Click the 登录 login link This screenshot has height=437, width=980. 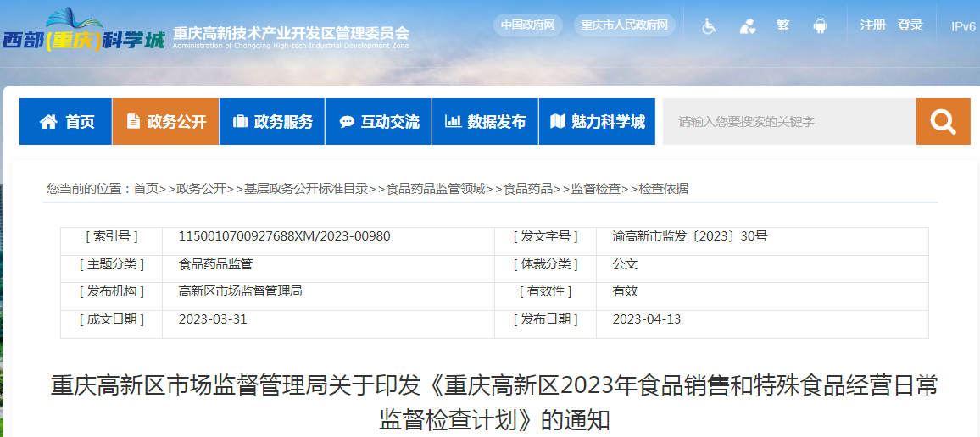point(910,25)
